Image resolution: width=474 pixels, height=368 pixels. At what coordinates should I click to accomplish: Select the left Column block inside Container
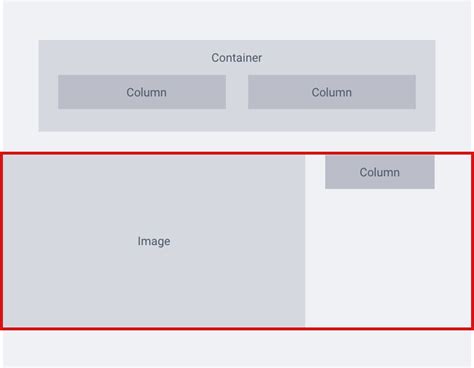pos(142,92)
